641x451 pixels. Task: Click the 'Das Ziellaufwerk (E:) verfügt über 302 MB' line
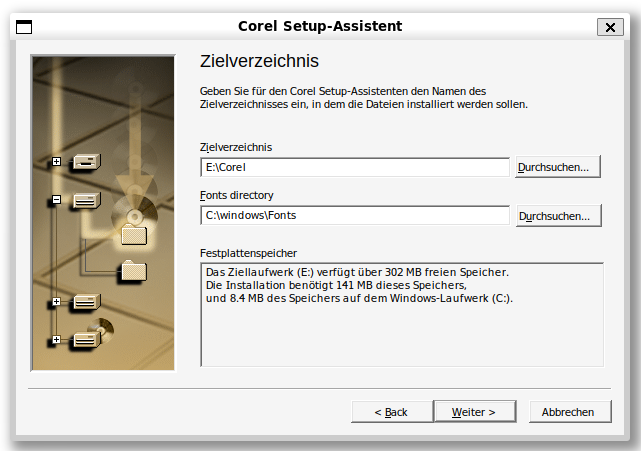click(357, 272)
